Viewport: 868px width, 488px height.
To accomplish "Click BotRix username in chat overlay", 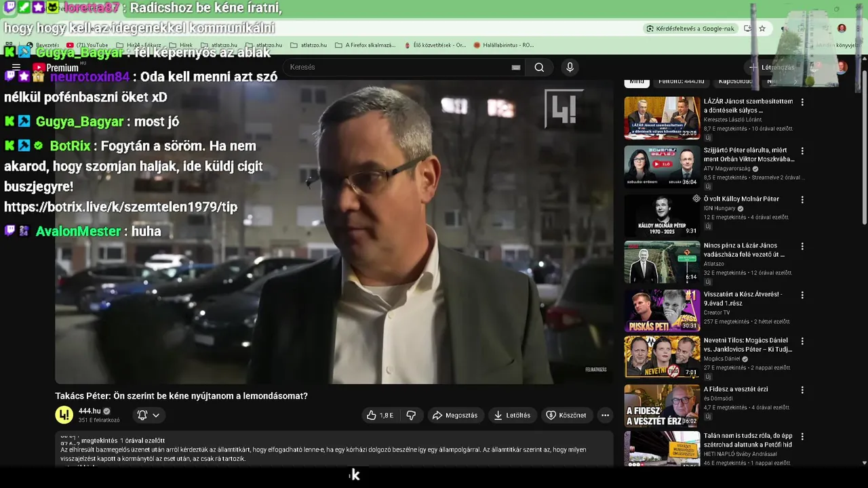I will click(x=70, y=146).
